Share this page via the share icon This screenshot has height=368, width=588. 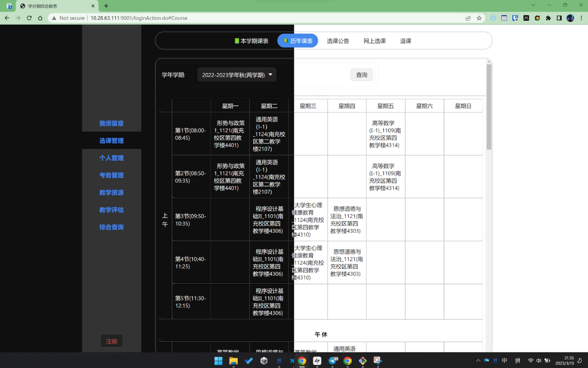tap(468, 18)
